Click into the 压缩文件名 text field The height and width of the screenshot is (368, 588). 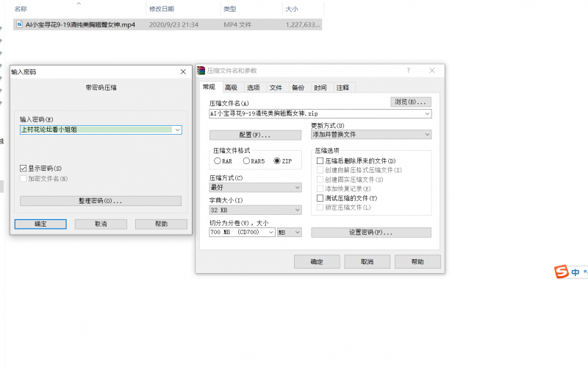point(316,114)
